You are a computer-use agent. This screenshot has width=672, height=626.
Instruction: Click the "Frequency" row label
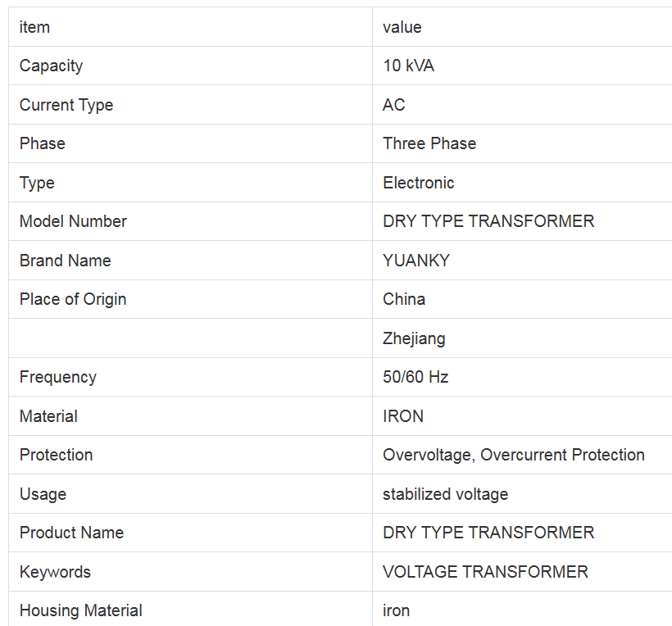(x=57, y=377)
